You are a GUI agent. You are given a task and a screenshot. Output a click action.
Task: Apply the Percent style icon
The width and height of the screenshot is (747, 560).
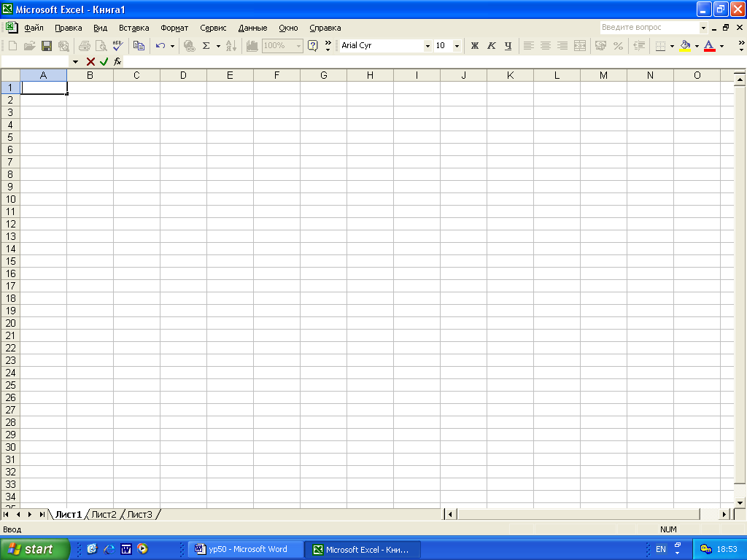[x=618, y=46]
